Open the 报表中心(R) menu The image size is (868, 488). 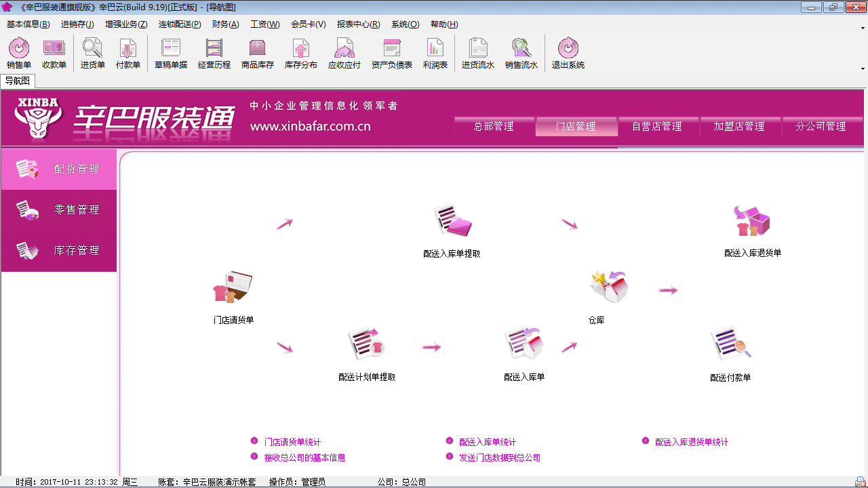(x=358, y=24)
